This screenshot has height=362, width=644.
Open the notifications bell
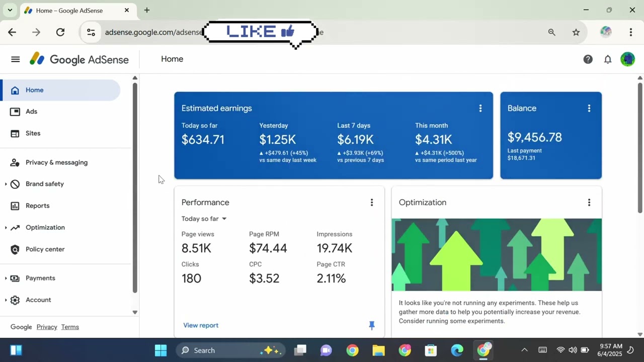tap(608, 59)
